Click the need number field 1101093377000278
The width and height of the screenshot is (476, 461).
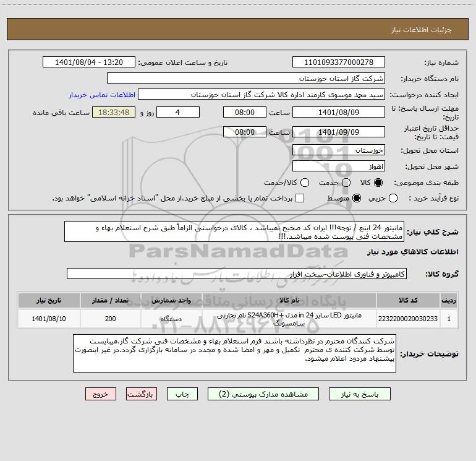339,62
